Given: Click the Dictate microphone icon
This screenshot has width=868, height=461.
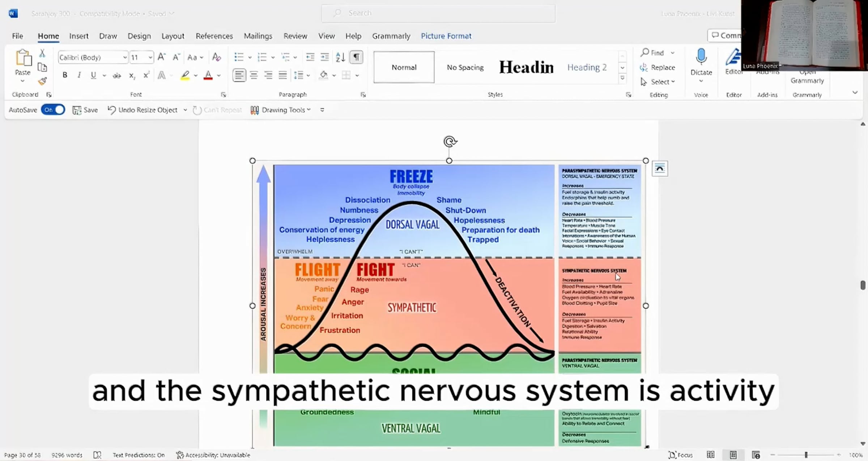Looking at the screenshot, I should coord(701,57).
